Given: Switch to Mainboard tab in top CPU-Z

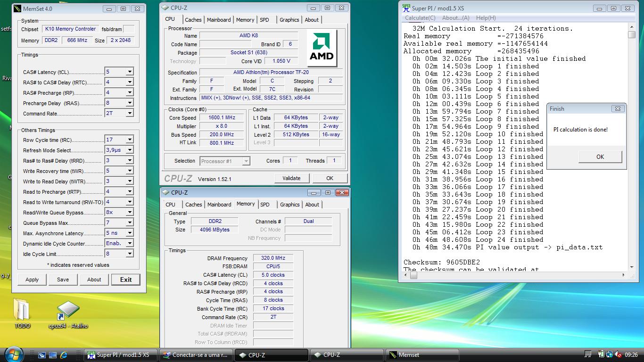Looking at the screenshot, I should [x=219, y=20].
